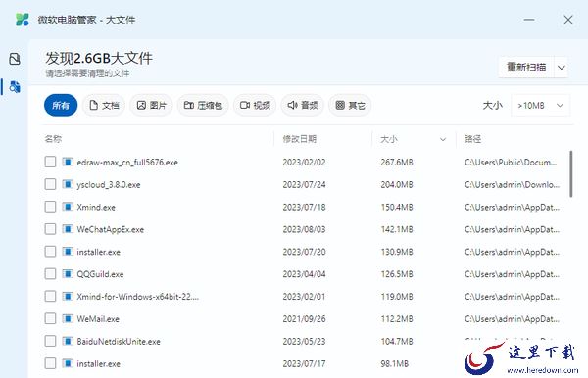This screenshot has height=378, width=588.
Task: Click file icon of yscloud_3.8.0.exe
Action: [x=68, y=184]
